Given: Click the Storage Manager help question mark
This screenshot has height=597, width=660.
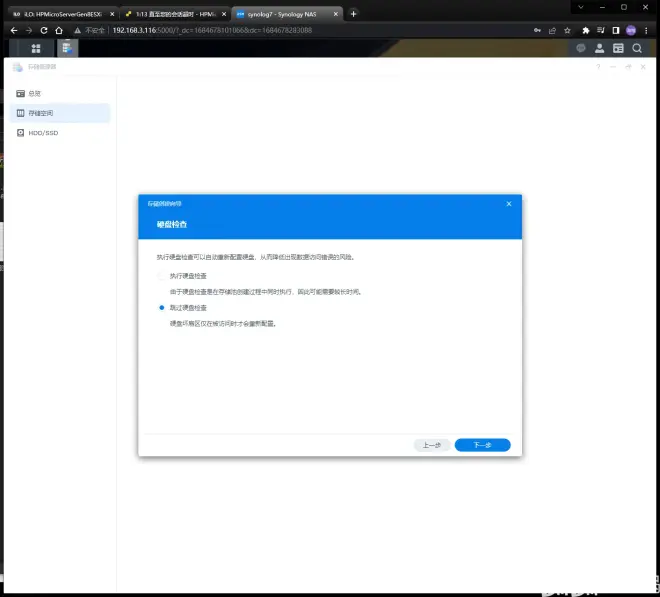Looking at the screenshot, I should point(598,67).
